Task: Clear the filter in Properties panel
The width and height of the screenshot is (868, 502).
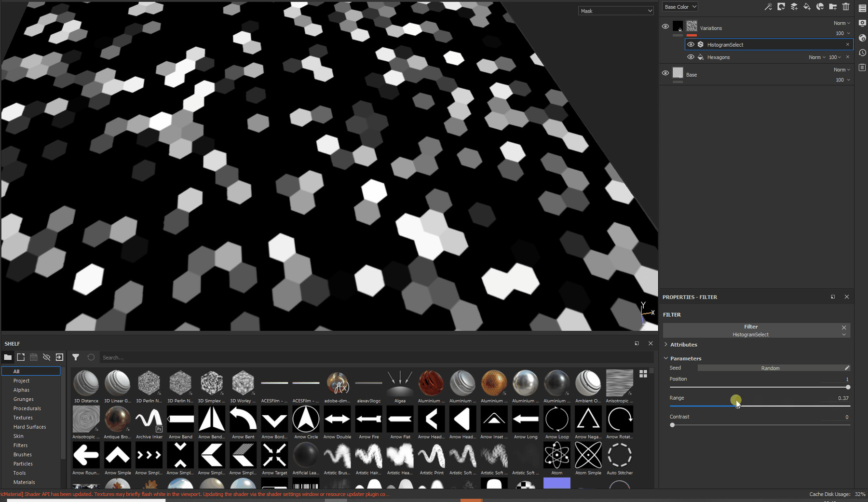Action: point(844,327)
